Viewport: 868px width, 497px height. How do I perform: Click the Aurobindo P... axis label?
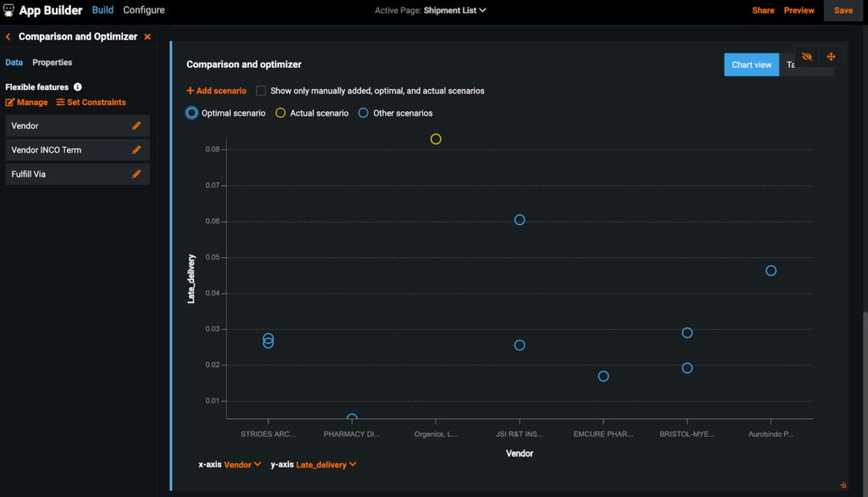(x=771, y=434)
